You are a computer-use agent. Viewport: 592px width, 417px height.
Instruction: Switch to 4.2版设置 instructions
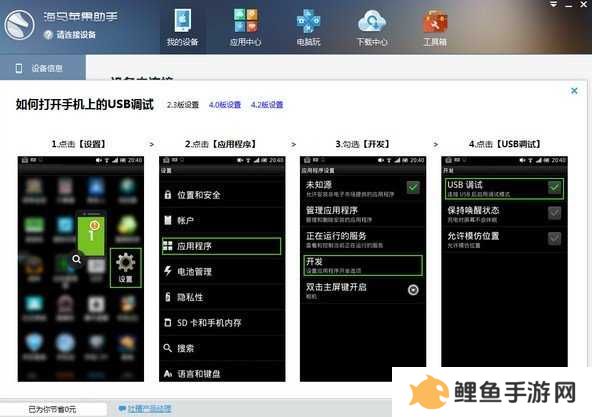point(267,105)
